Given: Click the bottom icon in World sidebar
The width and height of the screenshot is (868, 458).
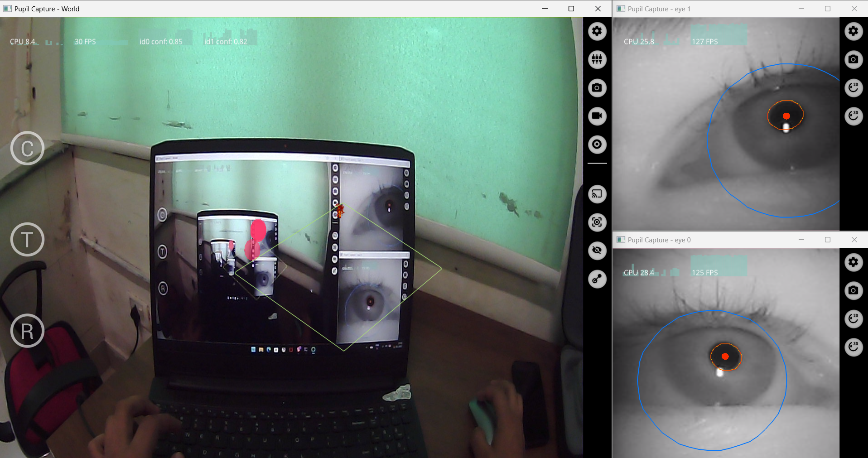Looking at the screenshot, I should (597, 279).
